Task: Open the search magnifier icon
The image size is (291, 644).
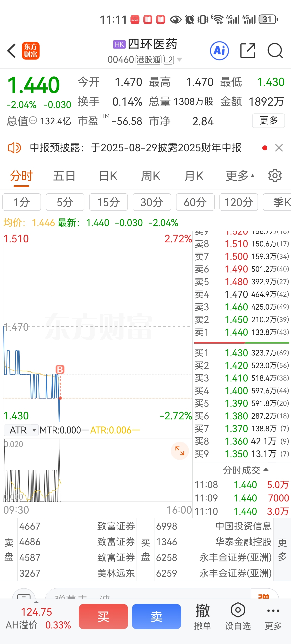Action: 275,51
